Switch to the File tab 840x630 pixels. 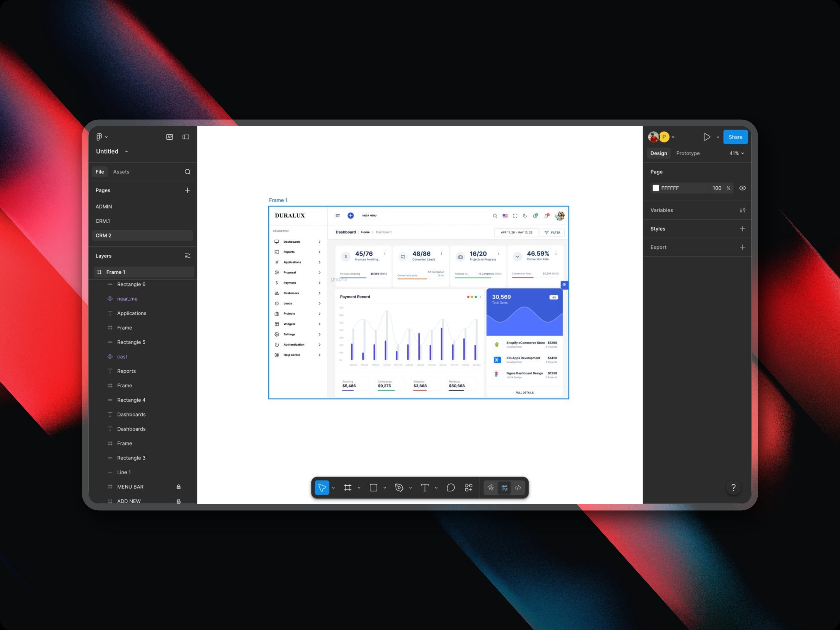(x=100, y=172)
